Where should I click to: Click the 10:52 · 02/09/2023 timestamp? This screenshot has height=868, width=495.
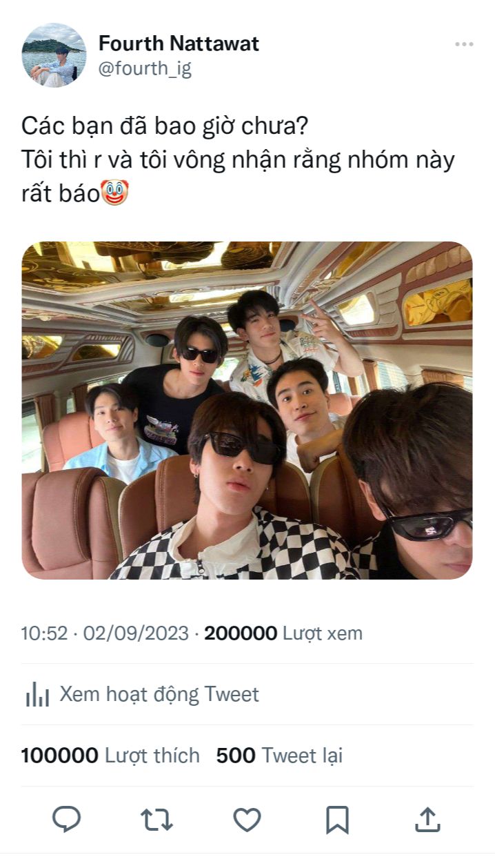point(105,633)
